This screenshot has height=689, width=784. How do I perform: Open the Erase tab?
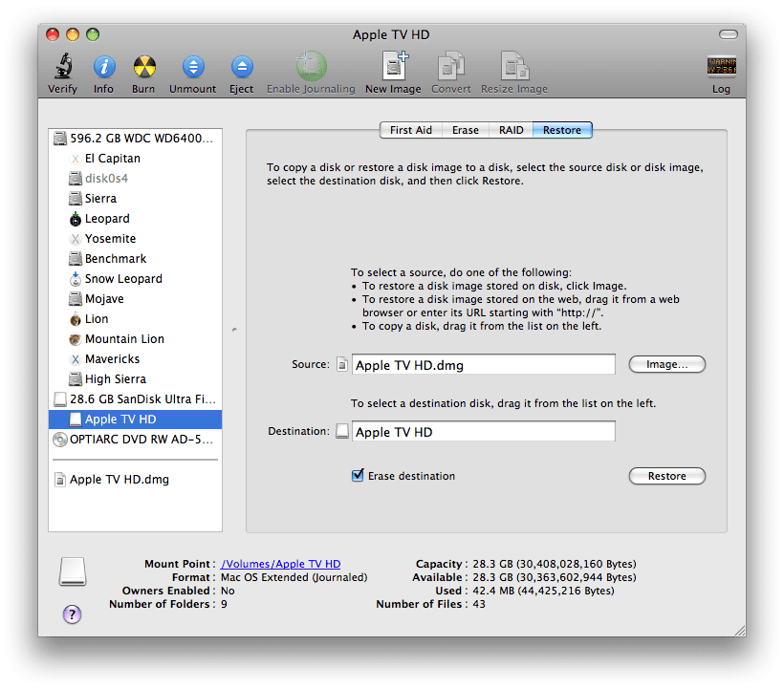[466, 130]
